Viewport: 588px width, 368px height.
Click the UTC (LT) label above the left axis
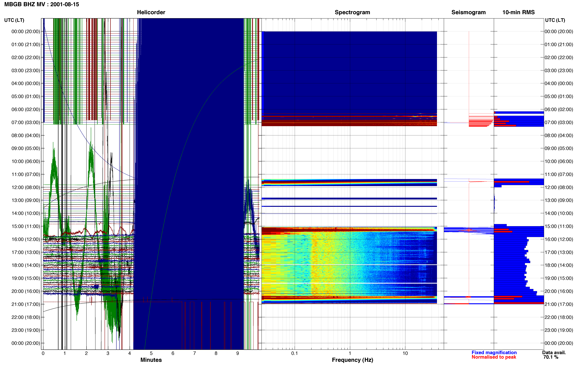click(x=14, y=20)
